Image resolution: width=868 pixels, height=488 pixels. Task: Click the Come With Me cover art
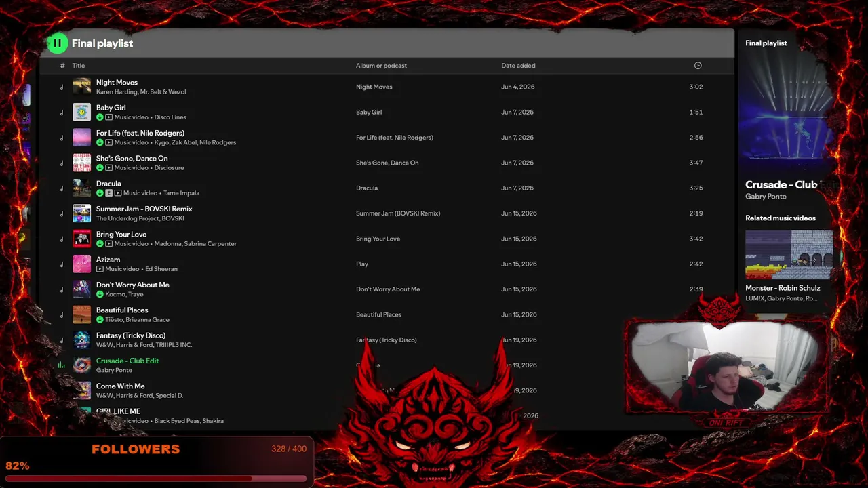click(81, 390)
